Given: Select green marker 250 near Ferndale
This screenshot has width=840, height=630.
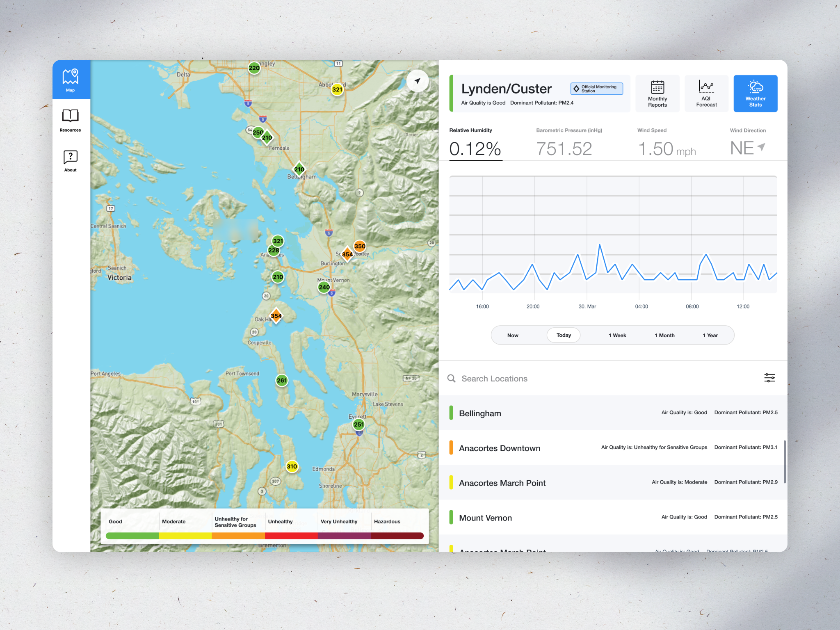Looking at the screenshot, I should click(x=258, y=132).
